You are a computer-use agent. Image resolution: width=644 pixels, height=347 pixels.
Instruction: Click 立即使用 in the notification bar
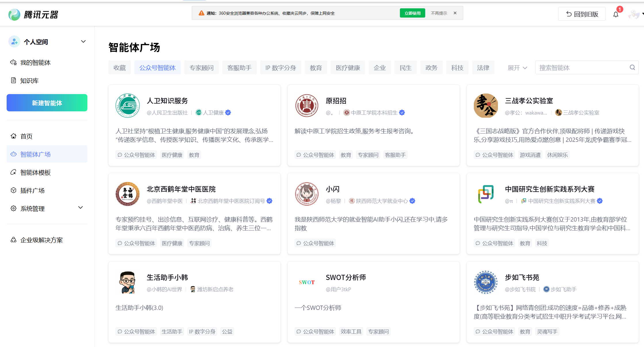412,13
